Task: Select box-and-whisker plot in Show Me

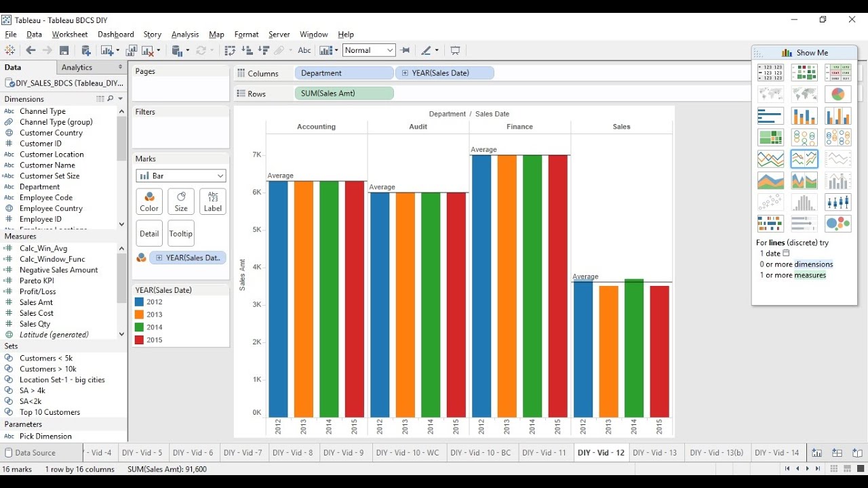Action: click(x=838, y=202)
